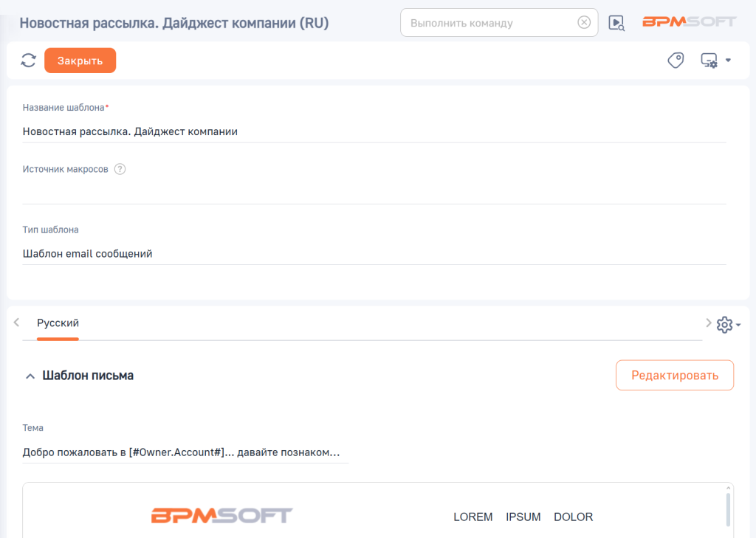
Task: Open the view settings monitor icon
Action: [709, 61]
